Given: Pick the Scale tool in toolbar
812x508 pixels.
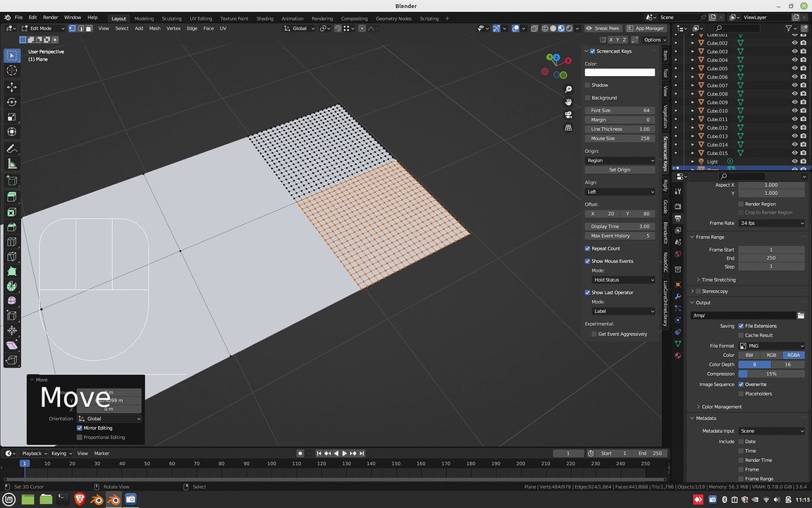Looking at the screenshot, I should (x=12, y=117).
